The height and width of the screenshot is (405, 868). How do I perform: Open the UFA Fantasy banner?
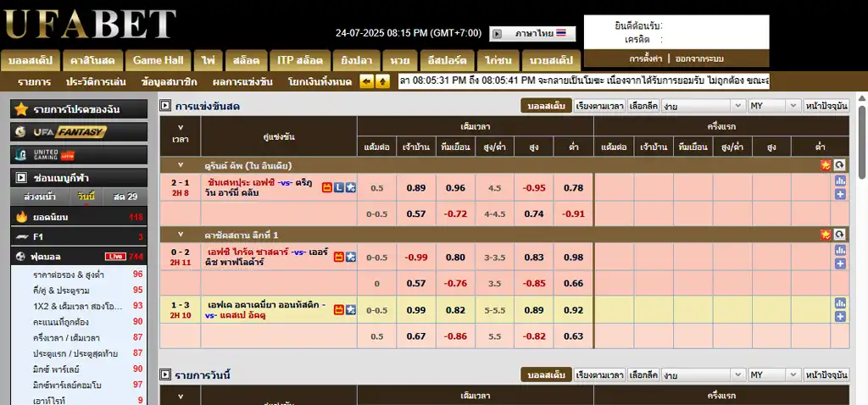tap(78, 132)
